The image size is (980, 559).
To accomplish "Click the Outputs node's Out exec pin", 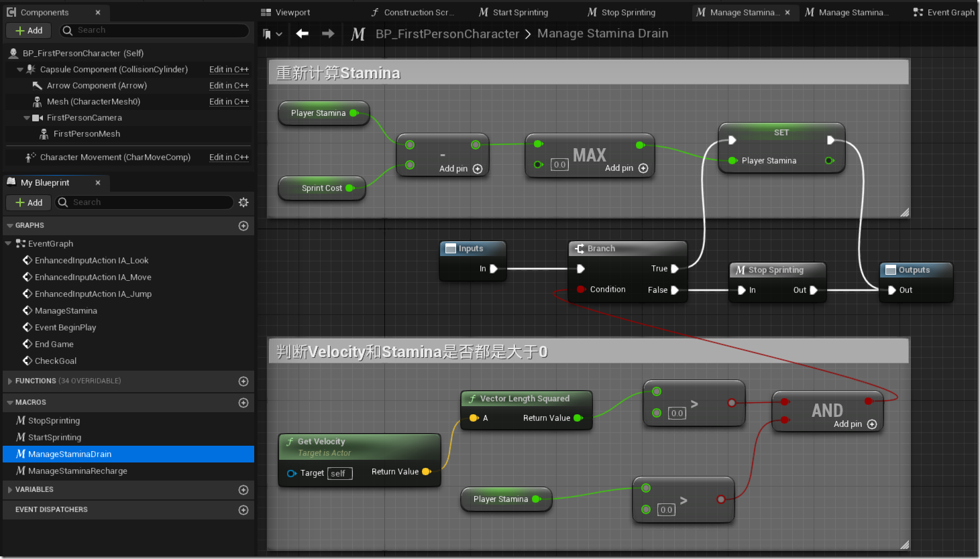I will 891,290.
